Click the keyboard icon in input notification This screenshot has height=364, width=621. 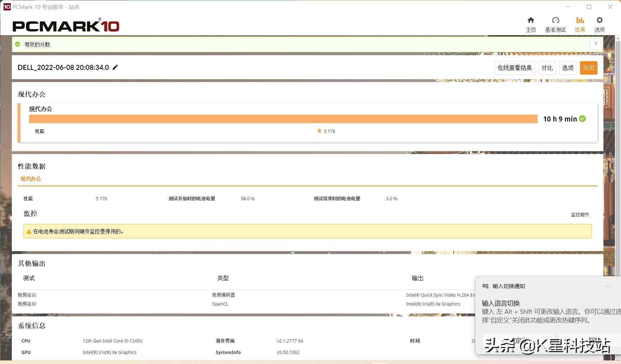[x=486, y=286]
